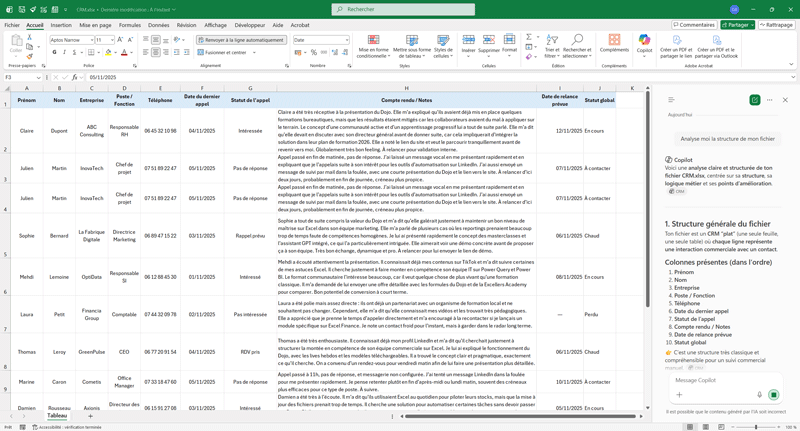Viewport: 800px width, 431px height.
Task: Click the yellow fill color swatch
Action: (108, 53)
